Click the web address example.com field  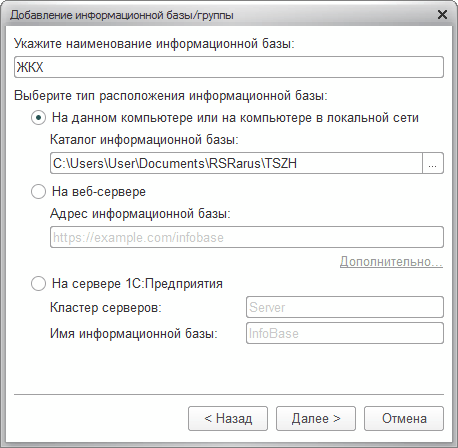247,237
